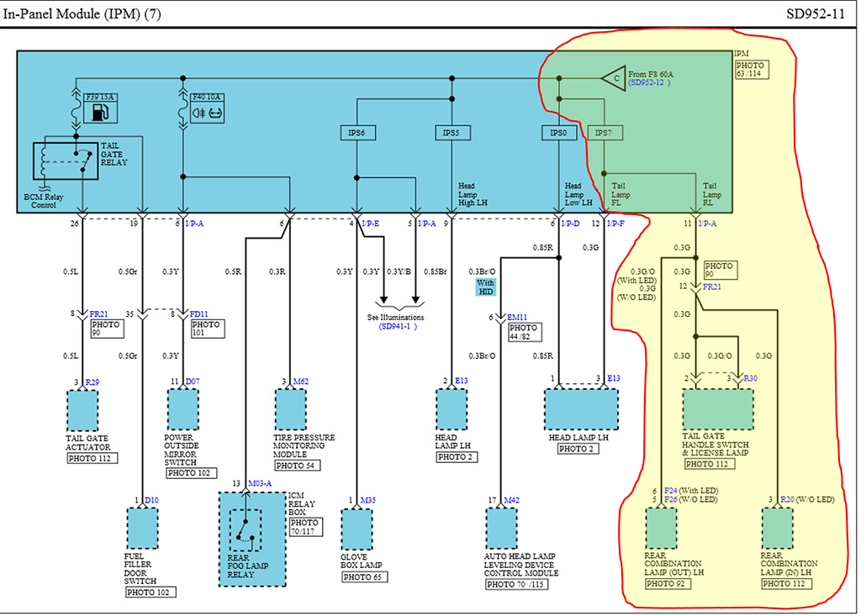Click the EM11 connector label
The width and height of the screenshot is (861, 616).
pyautogui.click(x=516, y=317)
